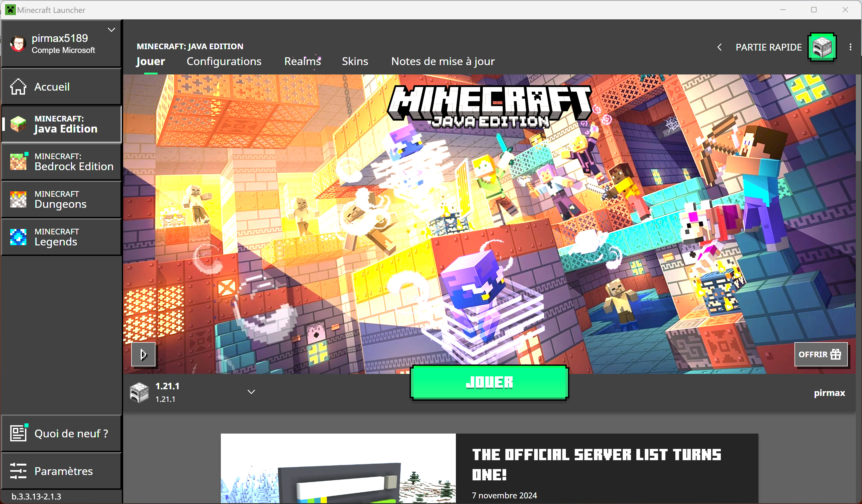Select Minecraft Java Edition in sidebar
The height and width of the screenshot is (504, 862).
[62, 124]
